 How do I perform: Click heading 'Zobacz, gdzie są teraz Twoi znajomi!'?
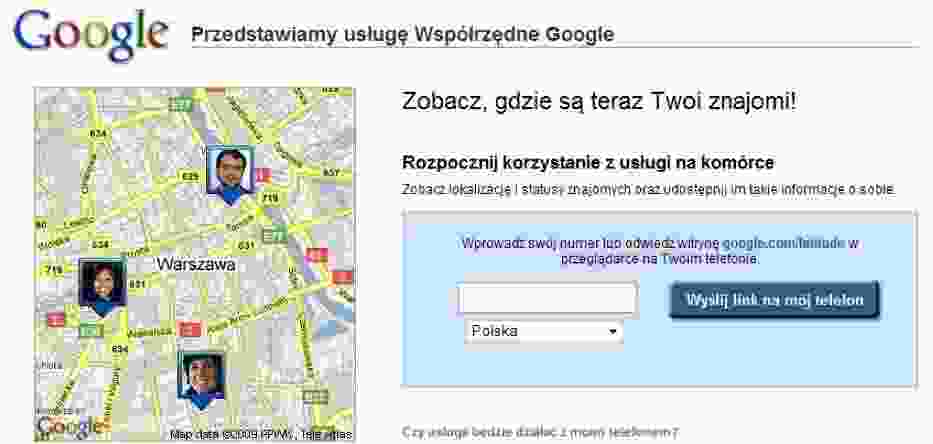(599, 102)
